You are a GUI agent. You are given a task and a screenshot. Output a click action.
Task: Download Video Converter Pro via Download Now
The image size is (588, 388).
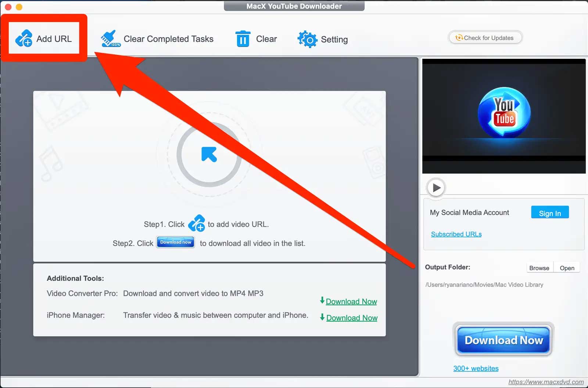351,301
